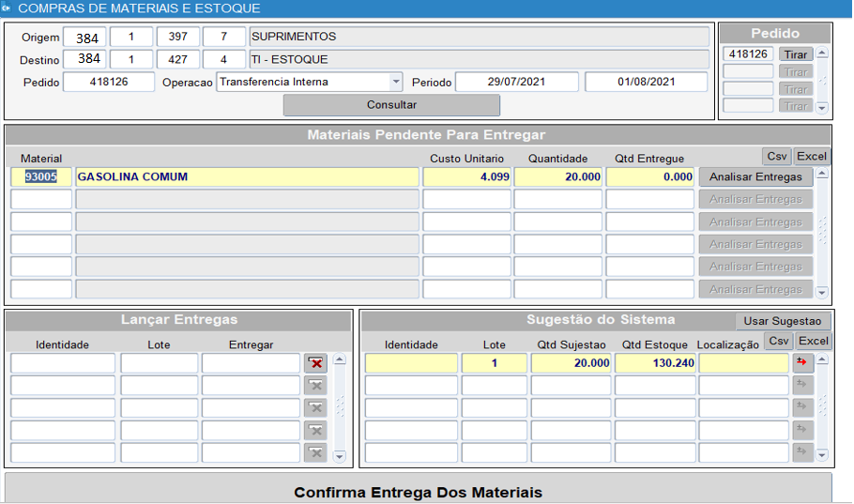Click scroll up arrow in Lançar Entregas list

tap(340, 359)
